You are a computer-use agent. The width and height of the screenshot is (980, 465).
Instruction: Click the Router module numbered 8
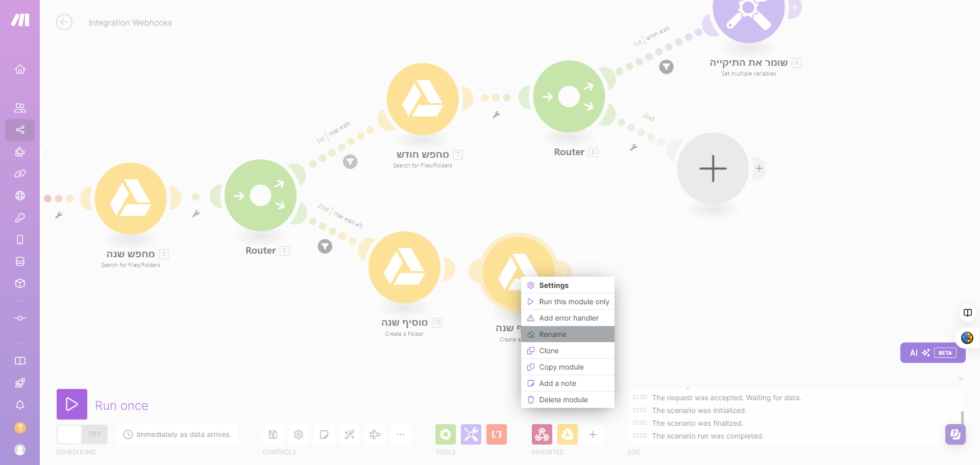[569, 96]
